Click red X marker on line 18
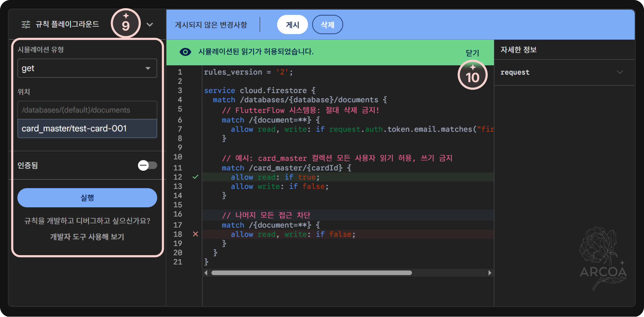 click(x=195, y=234)
